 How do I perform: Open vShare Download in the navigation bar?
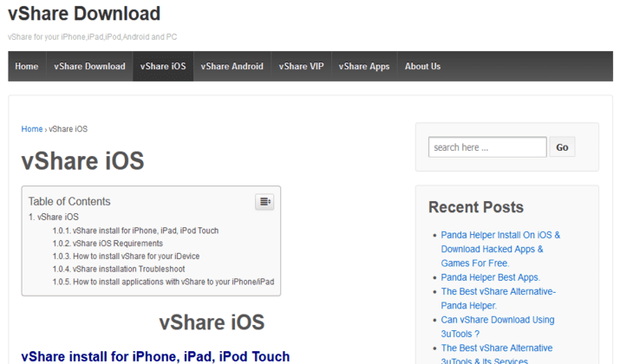[90, 67]
